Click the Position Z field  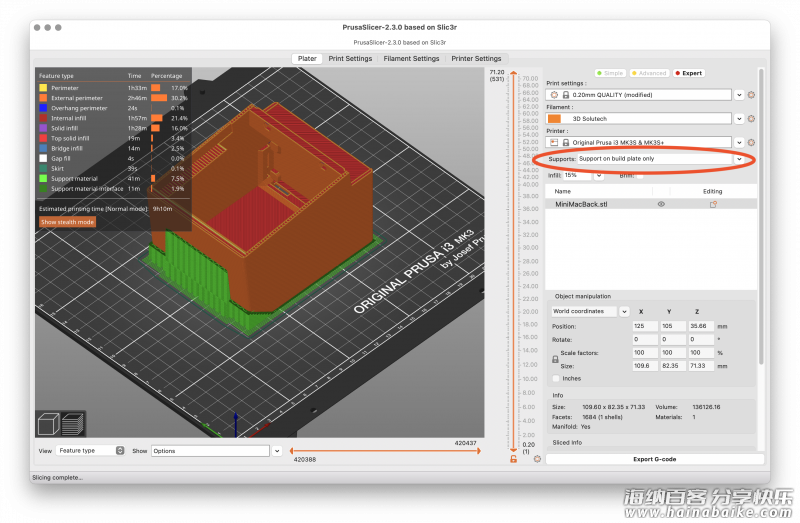coord(701,326)
